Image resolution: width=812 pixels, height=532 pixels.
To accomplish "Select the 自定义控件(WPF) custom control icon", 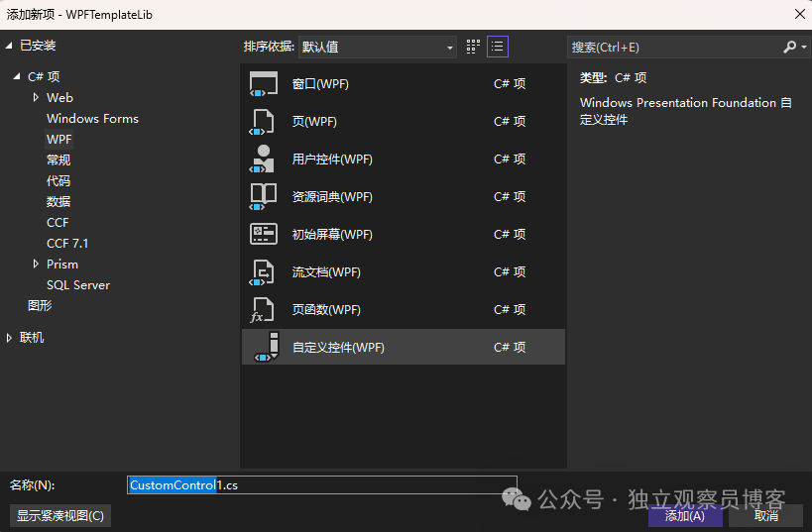I will [x=268, y=347].
